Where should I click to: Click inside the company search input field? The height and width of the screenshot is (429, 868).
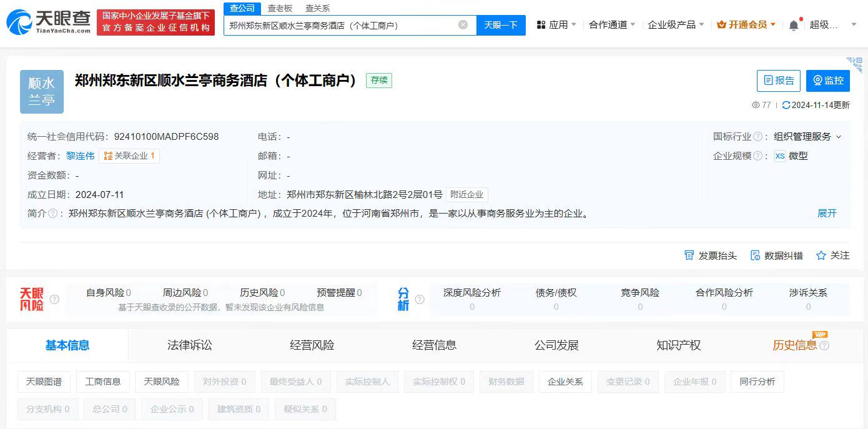tap(342, 25)
